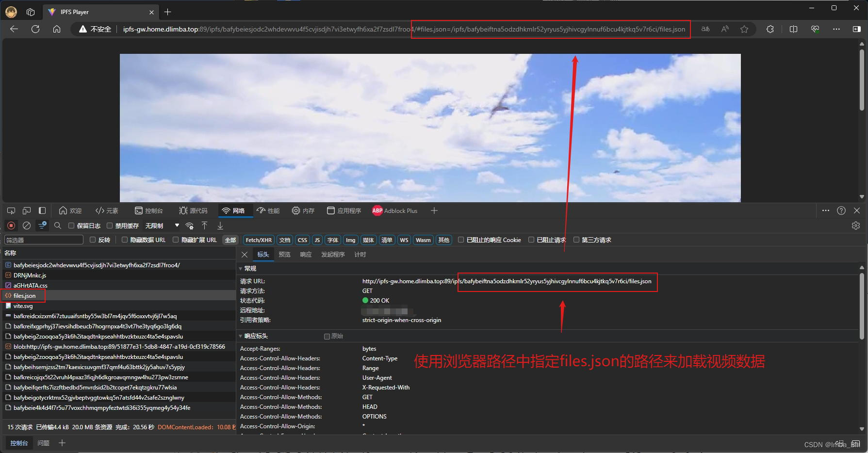Add a drawer tab next to 问题
Viewport: 868px width, 453px height.
(x=62, y=443)
